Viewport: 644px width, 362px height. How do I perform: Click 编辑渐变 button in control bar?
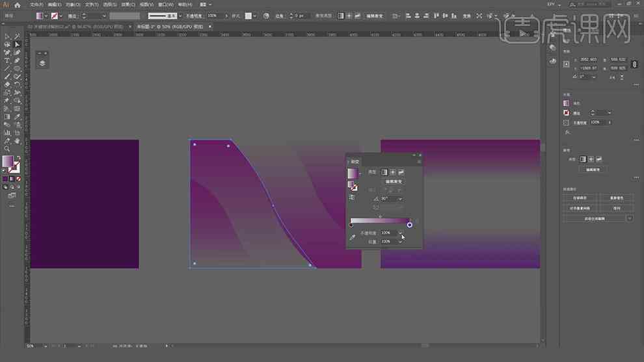[375, 16]
